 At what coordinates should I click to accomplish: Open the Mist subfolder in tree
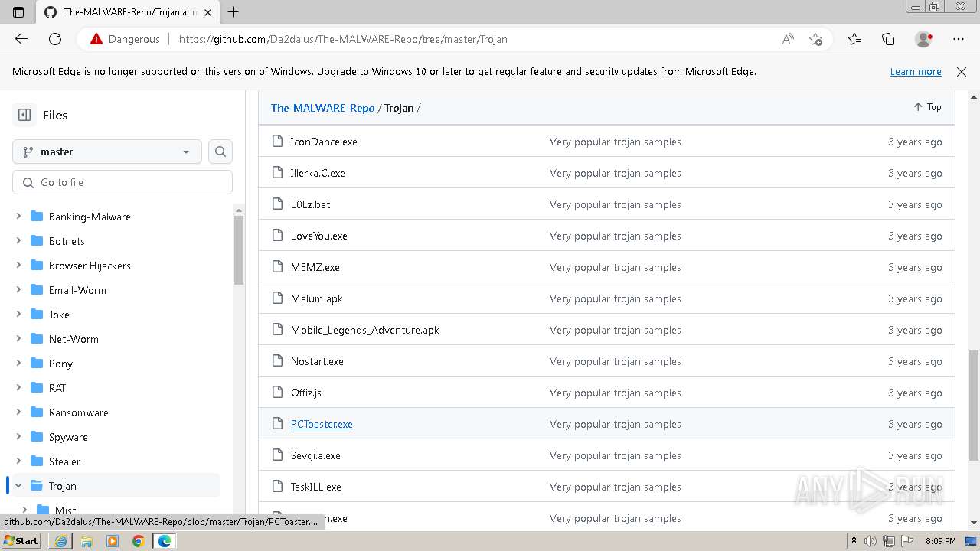(66, 510)
